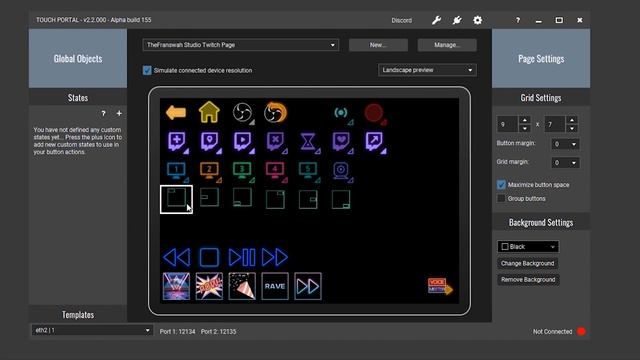The image size is (640, 360).
Task: Select the teal monitor 5 button
Action: tap(308, 171)
